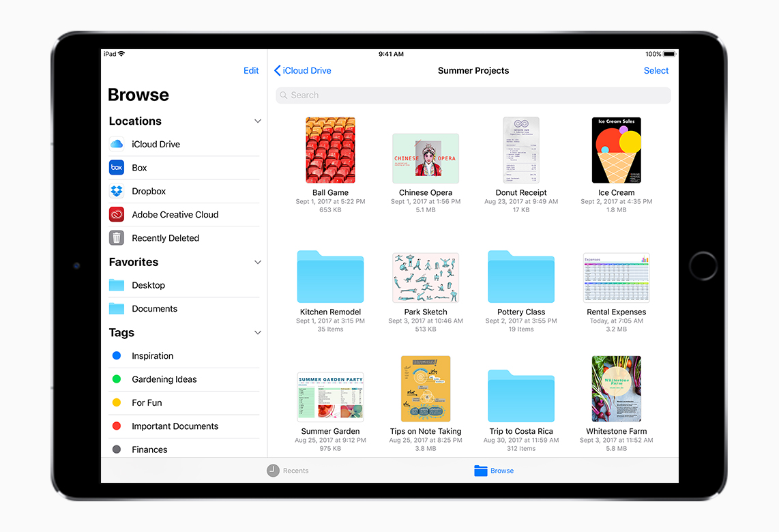Switch to the Recents tab
Viewport: 779px width, 532px height.
point(288,471)
